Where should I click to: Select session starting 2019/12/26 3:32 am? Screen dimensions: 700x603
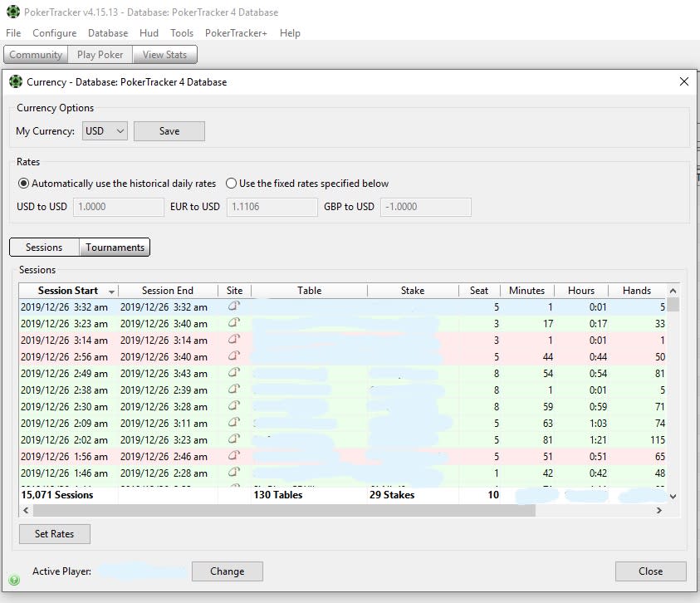point(342,306)
